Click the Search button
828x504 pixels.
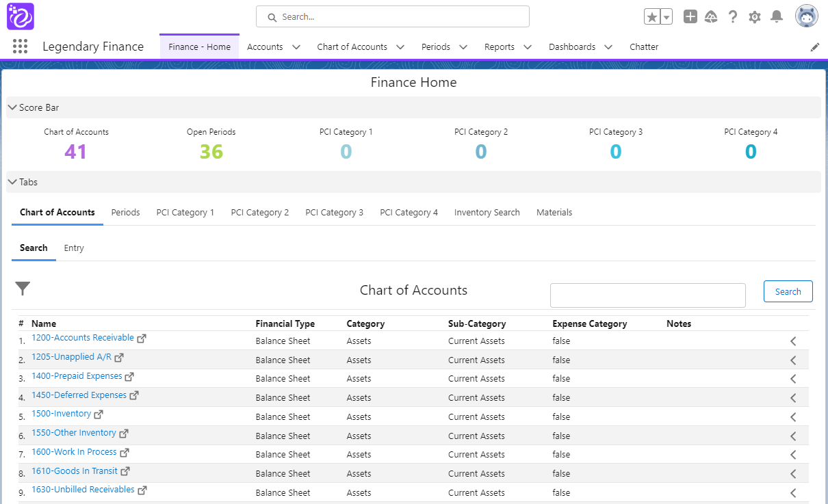tap(788, 291)
